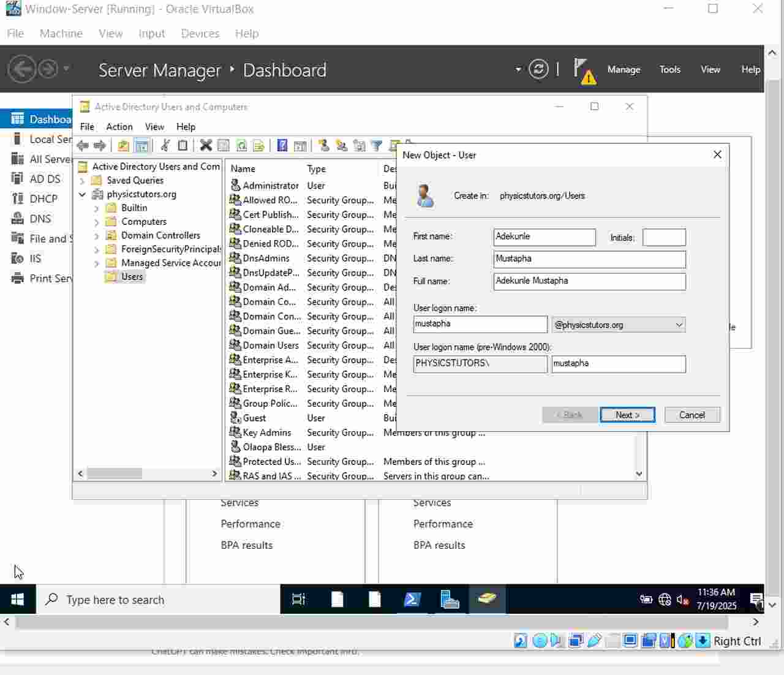Open Server Manager notifications flag icon
The image size is (784, 675).
pyautogui.click(x=584, y=70)
